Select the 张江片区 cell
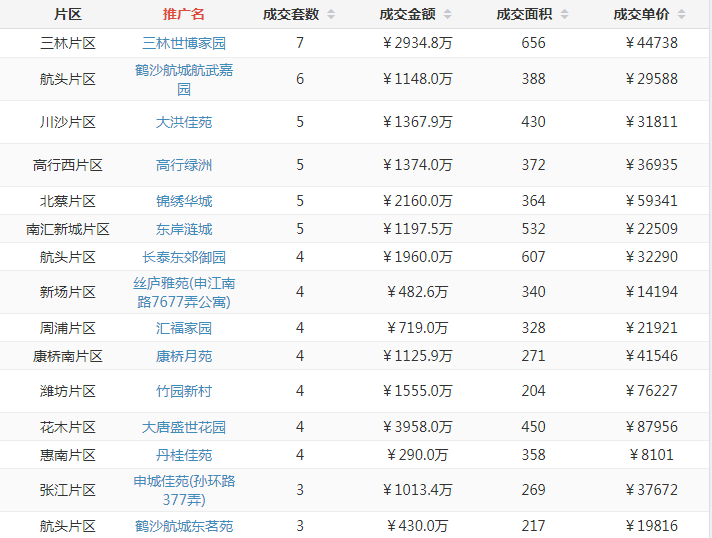712x538 pixels. click(x=68, y=490)
